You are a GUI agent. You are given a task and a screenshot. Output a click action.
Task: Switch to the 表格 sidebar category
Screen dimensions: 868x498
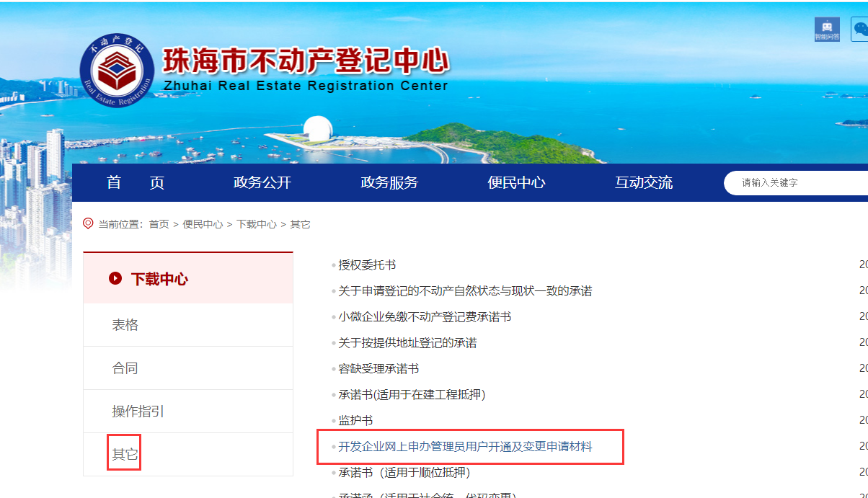[125, 325]
